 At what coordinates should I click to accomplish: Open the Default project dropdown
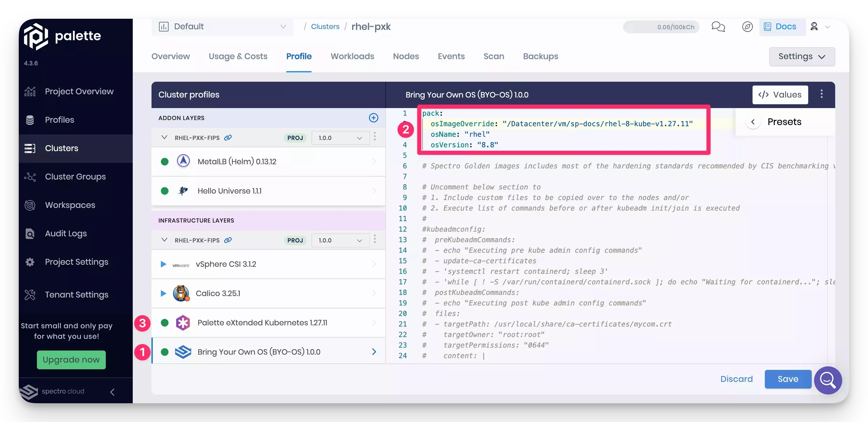222,26
